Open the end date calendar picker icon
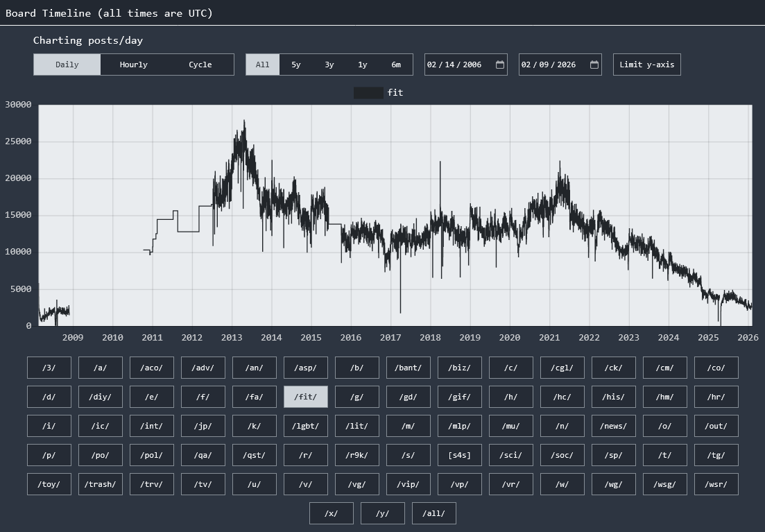 (594, 65)
